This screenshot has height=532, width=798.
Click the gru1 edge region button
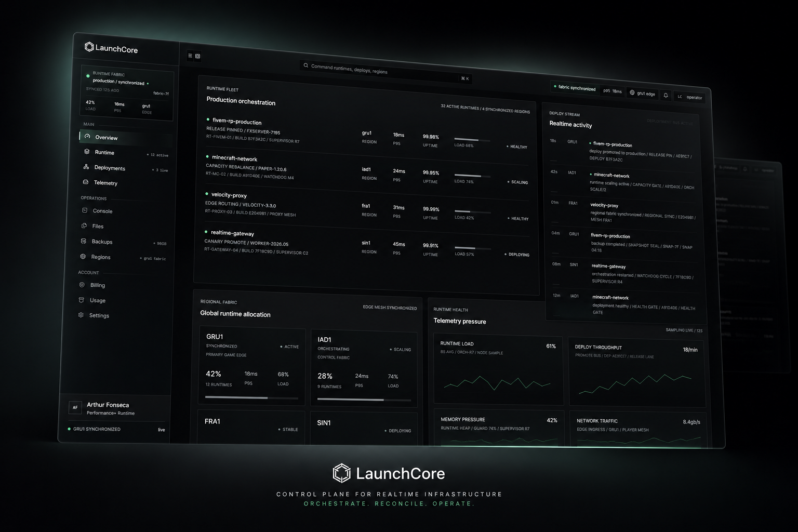coord(643,94)
